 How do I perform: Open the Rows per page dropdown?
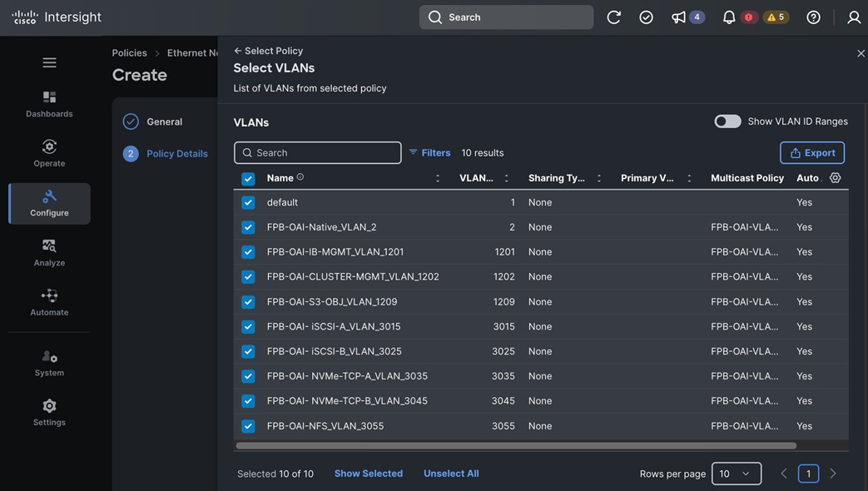tap(737, 474)
